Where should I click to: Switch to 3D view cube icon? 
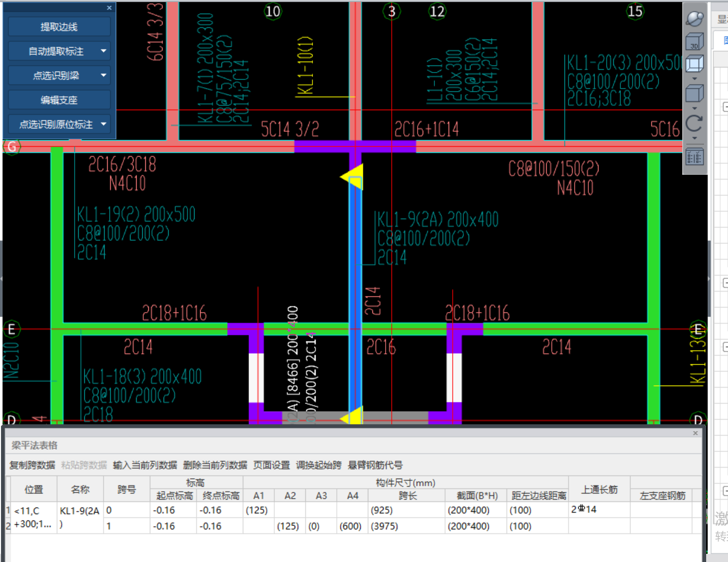[x=694, y=42]
